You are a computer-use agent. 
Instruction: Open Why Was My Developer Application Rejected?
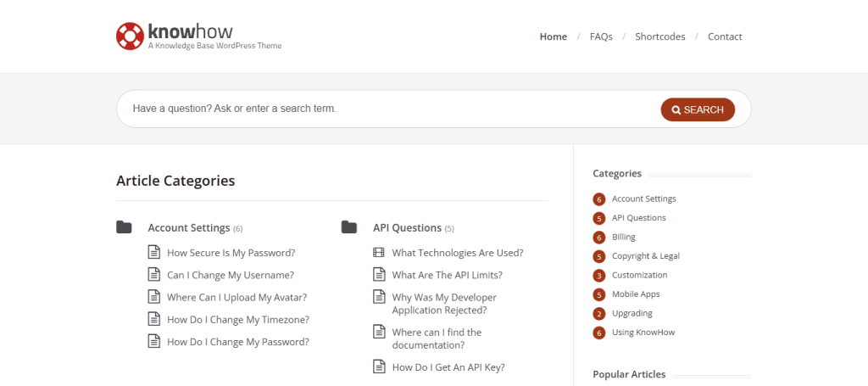click(x=444, y=304)
